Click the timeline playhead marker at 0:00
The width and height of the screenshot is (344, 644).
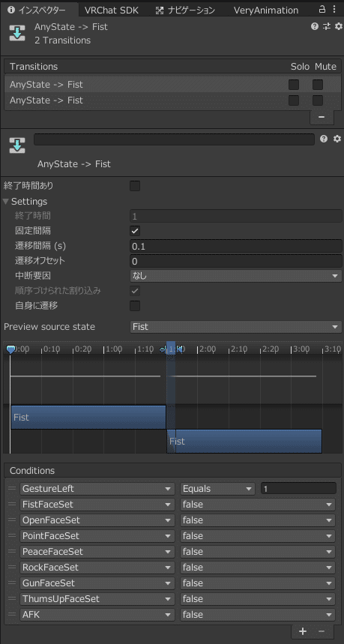click(10, 349)
